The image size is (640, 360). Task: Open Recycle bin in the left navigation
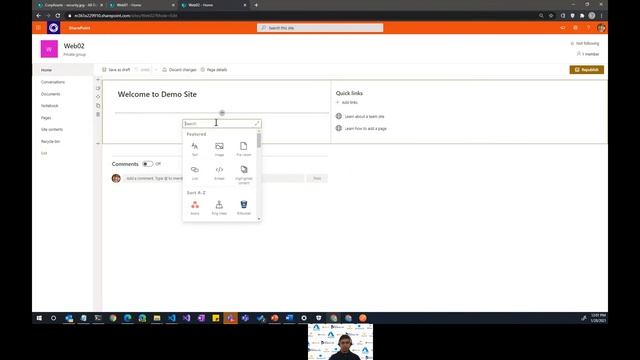point(50,141)
